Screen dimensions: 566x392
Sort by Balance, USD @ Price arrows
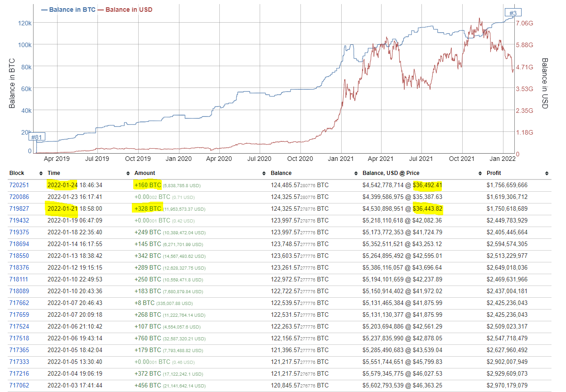coord(479,174)
